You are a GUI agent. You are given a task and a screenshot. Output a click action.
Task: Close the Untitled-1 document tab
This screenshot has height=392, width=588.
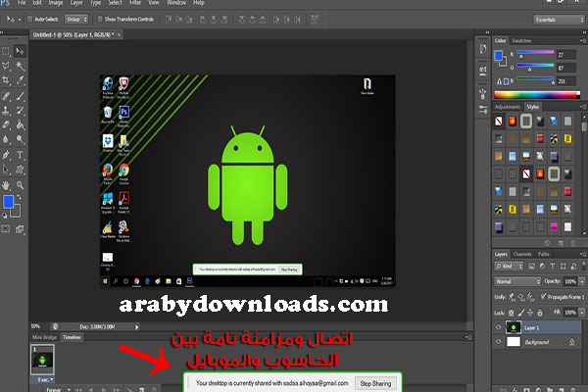tap(120, 34)
